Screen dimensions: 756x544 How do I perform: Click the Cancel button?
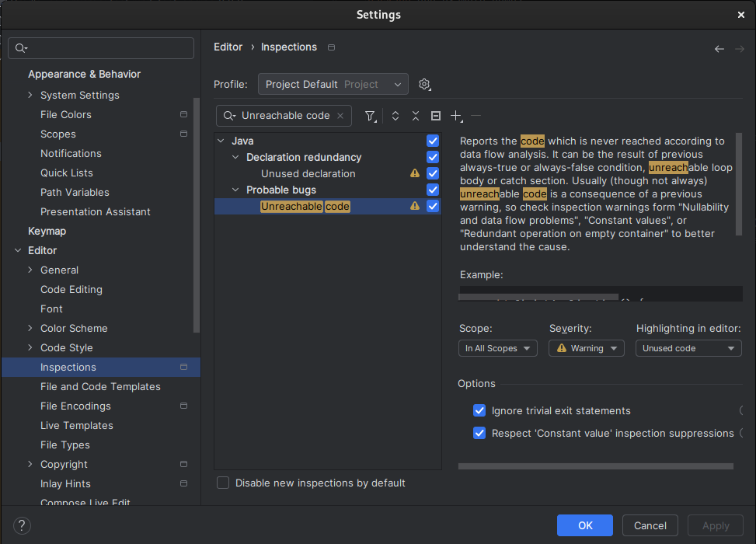coord(650,525)
